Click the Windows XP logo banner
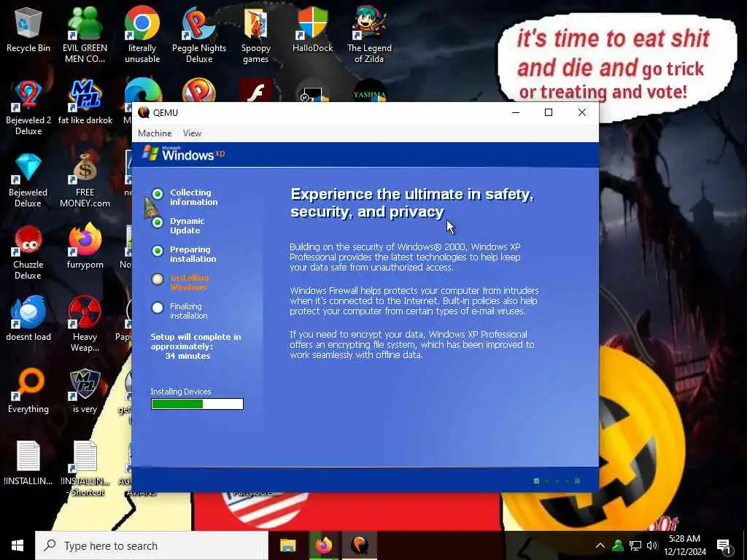 coord(183,153)
